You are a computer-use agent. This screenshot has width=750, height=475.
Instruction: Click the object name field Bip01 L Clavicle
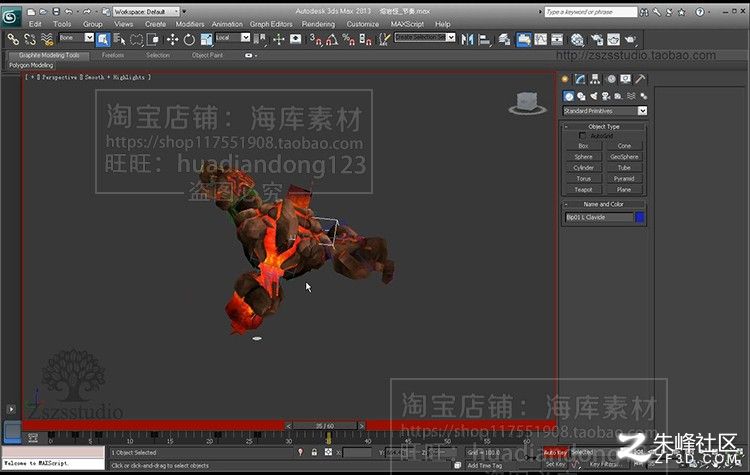[x=599, y=217]
